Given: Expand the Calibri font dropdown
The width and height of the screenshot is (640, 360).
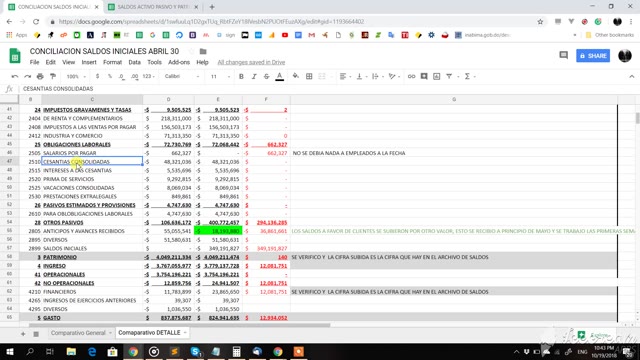Looking at the screenshot, I should pyautogui.click(x=182, y=76).
